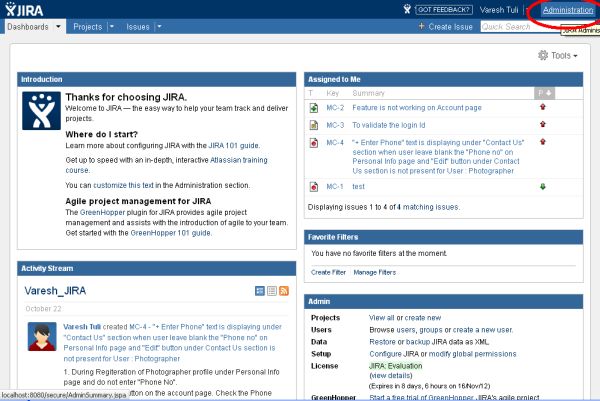Click the MC-2 issue type icon

pos(314,108)
